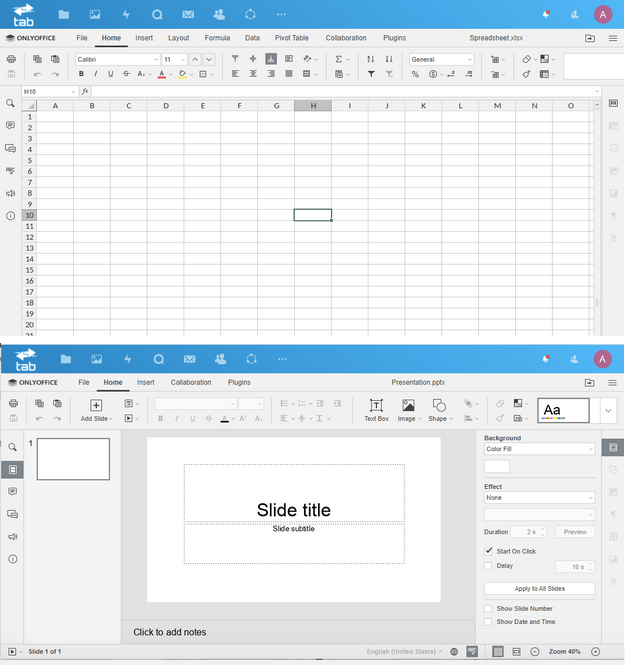Screen dimensions: 625x665
Task: Expand the slide theme gallery arrow
Action: click(608, 411)
